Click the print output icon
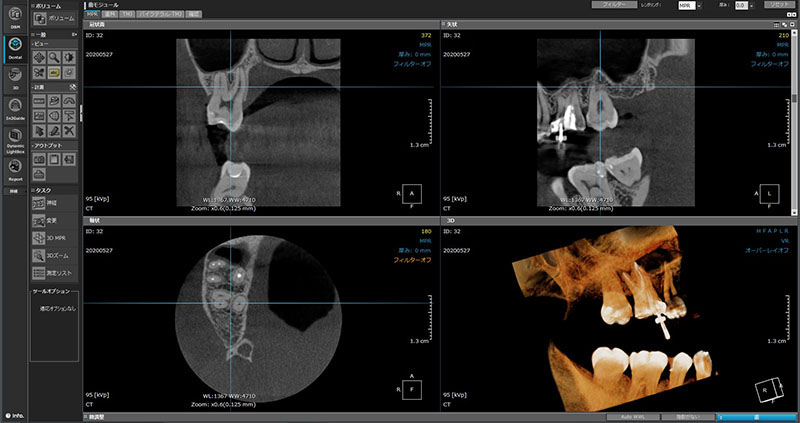800x423 pixels. click(39, 175)
